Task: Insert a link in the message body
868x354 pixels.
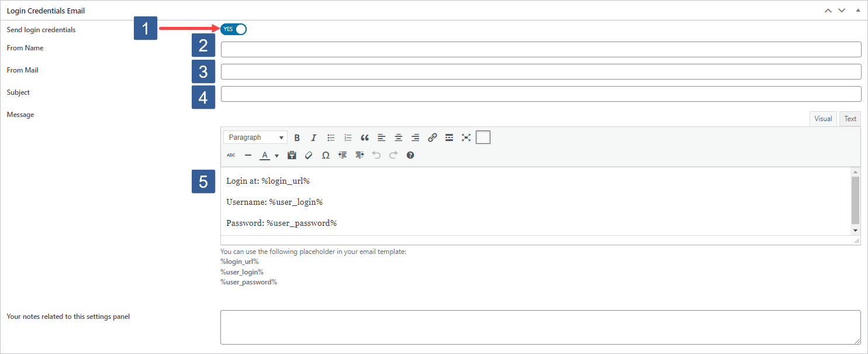Action: coord(433,137)
